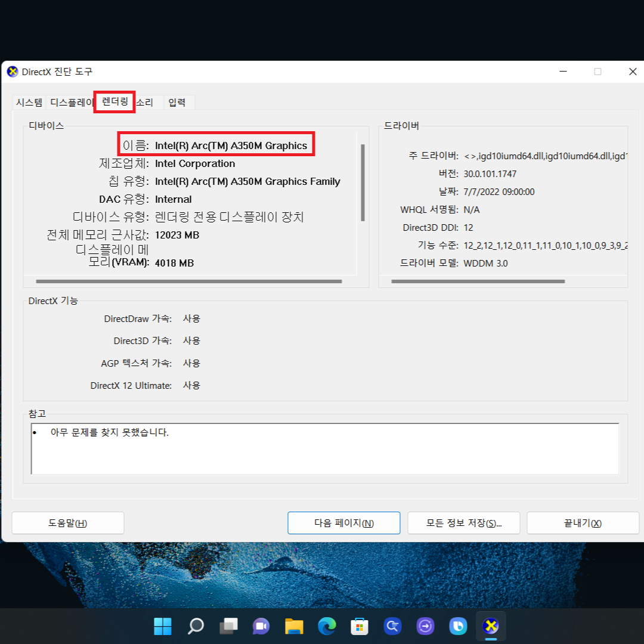The image size is (644, 644).
Task: Click driver version 30.0.101.1747
Action: tap(490, 174)
